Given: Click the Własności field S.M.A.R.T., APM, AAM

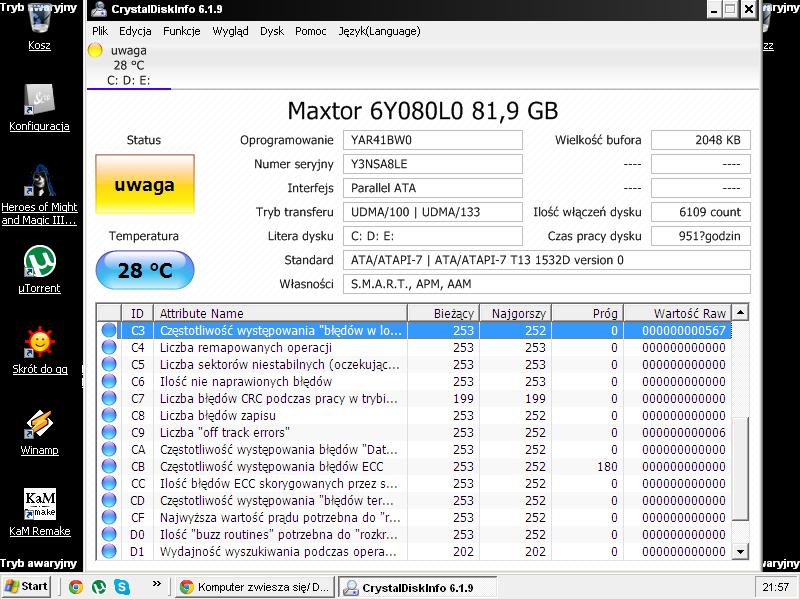Looking at the screenshot, I should (546, 284).
